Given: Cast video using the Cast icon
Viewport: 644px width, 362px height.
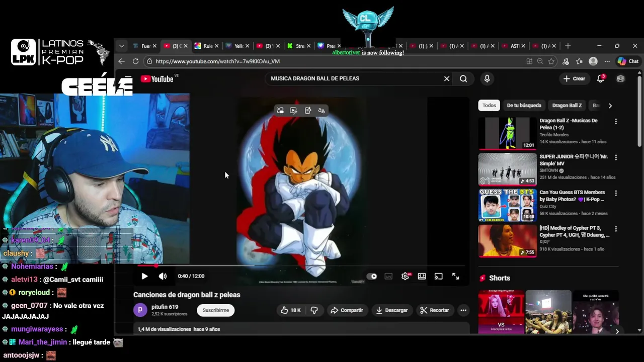Looking at the screenshot, I should pos(439,276).
